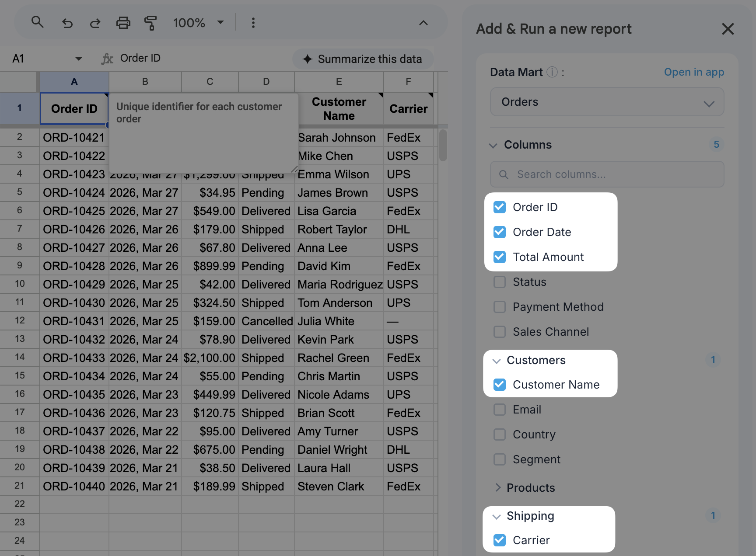Click the redo arrow icon
Image resolution: width=756 pixels, height=556 pixels.
click(x=95, y=23)
